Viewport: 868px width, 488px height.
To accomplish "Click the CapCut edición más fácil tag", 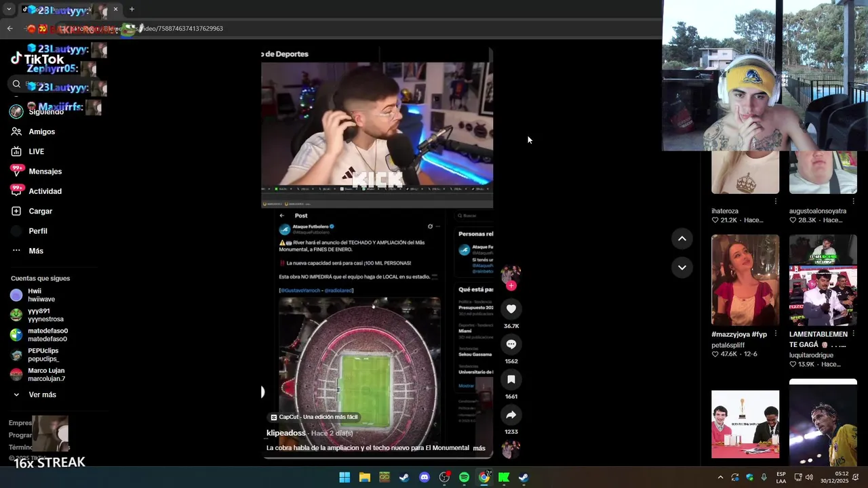I will tap(314, 417).
